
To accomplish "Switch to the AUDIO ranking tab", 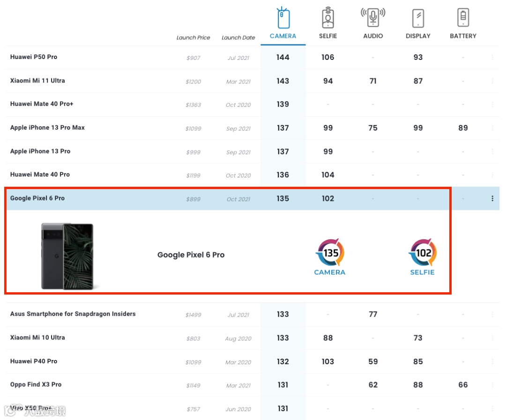I will click(373, 23).
